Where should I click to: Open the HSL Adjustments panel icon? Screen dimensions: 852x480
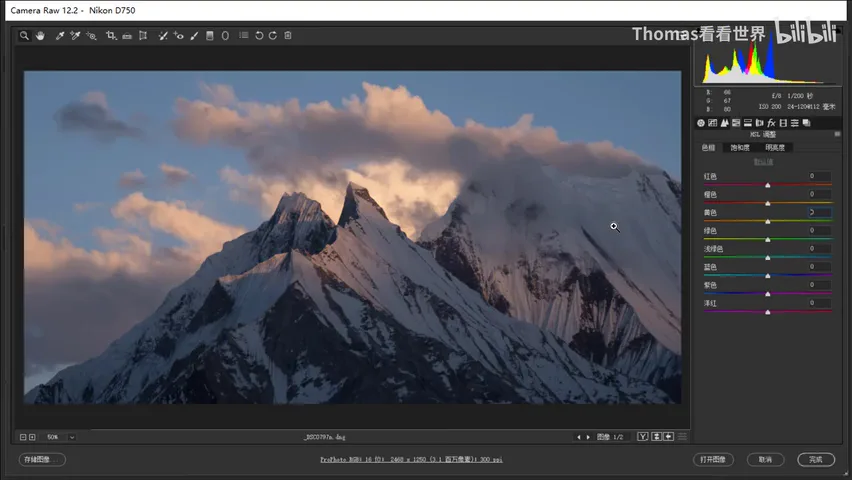tap(736, 123)
